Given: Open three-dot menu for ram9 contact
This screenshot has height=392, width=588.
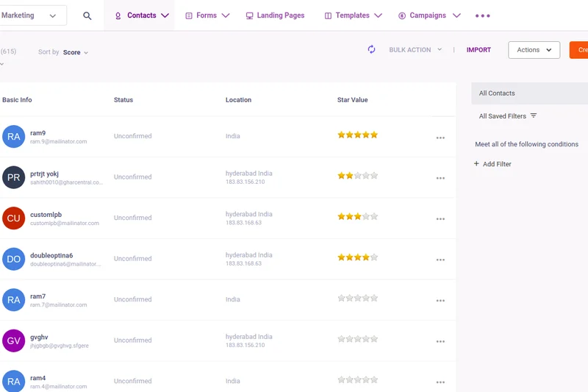Looking at the screenshot, I should 440,138.
